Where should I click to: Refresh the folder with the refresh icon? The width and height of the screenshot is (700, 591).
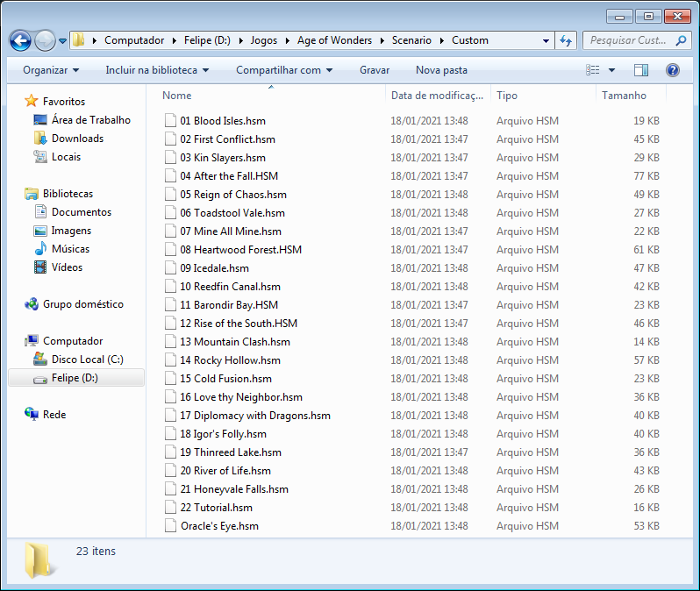pos(566,40)
